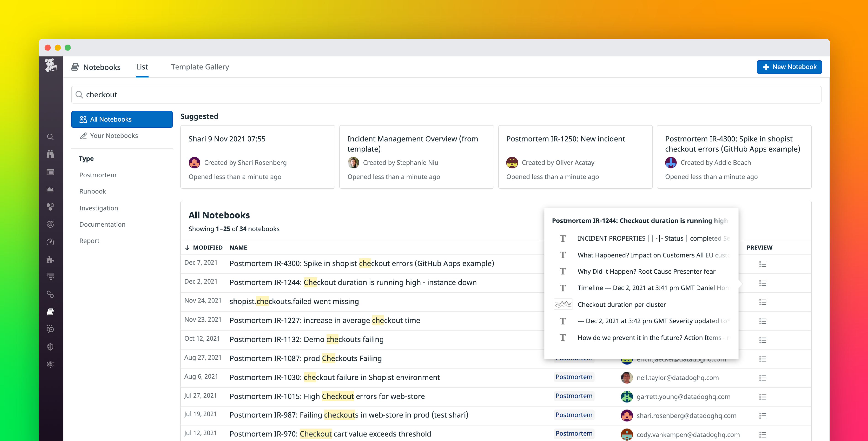Filter notebooks by Runbook type
Viewport: 868px width, 441px height.
92,191
